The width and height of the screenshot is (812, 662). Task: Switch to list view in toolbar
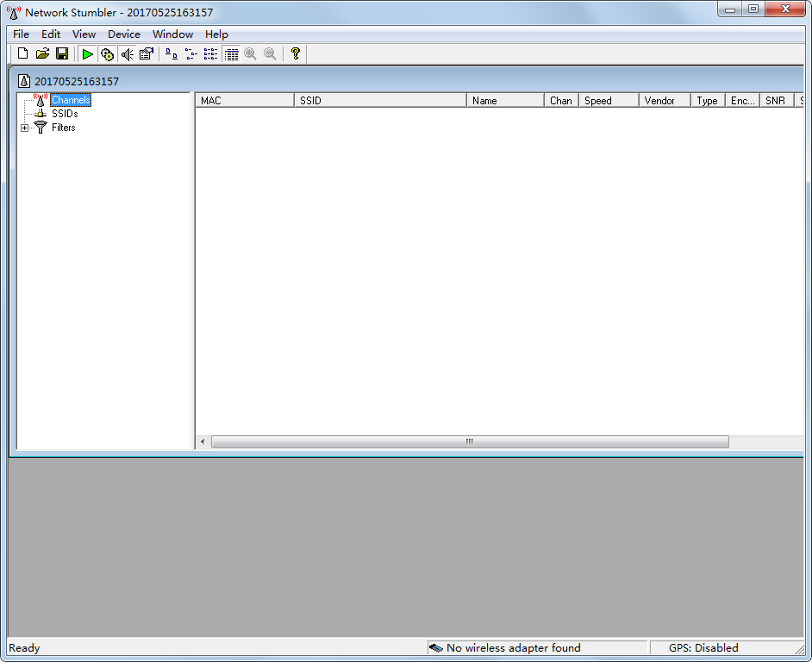coord(211,54)
